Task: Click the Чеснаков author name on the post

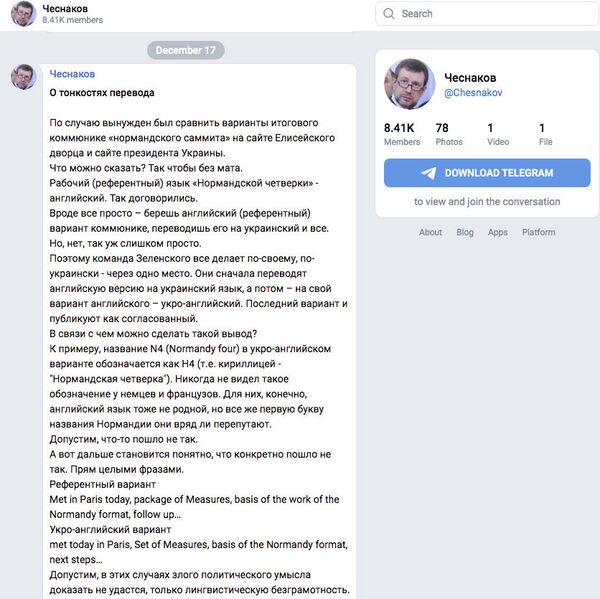Action: [73, 74]
